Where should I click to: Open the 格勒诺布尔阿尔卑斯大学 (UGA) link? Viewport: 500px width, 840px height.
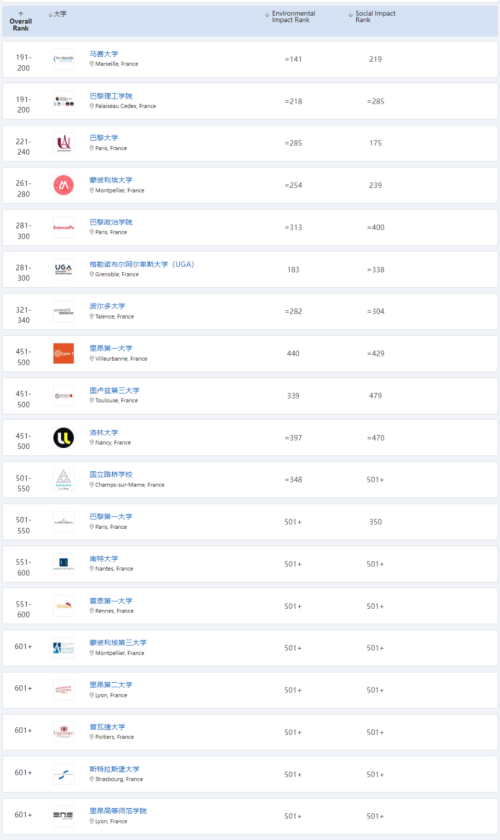pyautogui.click(x=141, y=264)
